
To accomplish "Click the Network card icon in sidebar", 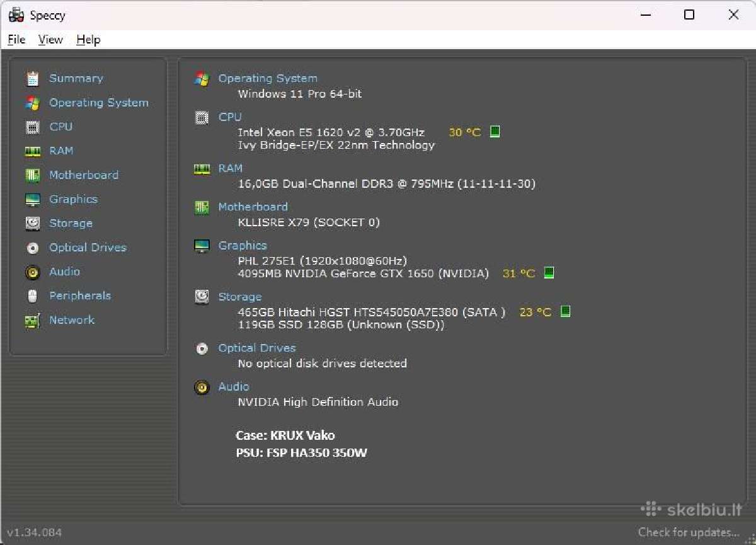I will click(x=33, y=321).
